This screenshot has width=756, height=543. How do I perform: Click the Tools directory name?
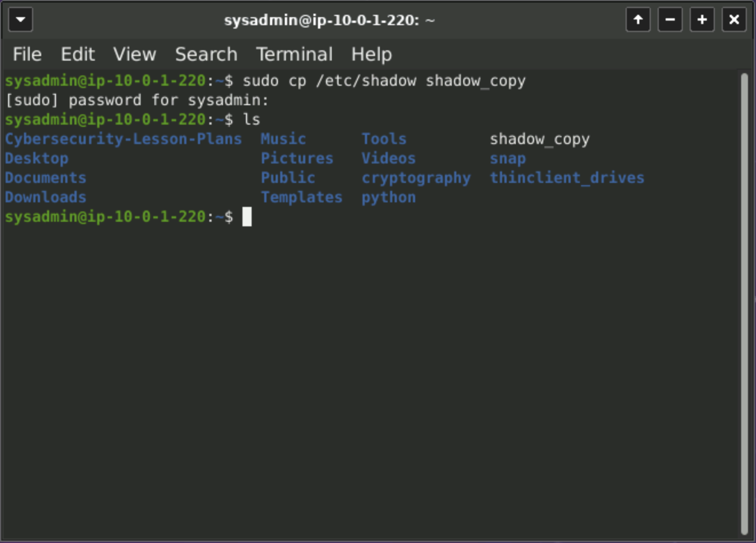pyautogui.click(x=384, y=139)
